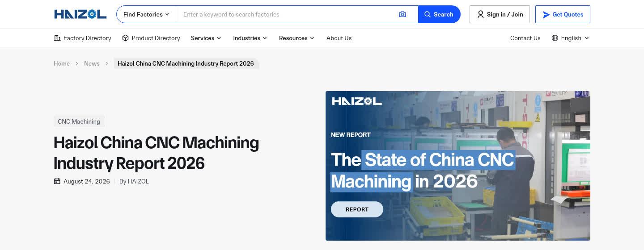The height and width of the screenshot is (250, 644).
Task: Click the News breadcrumb link
Action: click(x=92, y=63)
